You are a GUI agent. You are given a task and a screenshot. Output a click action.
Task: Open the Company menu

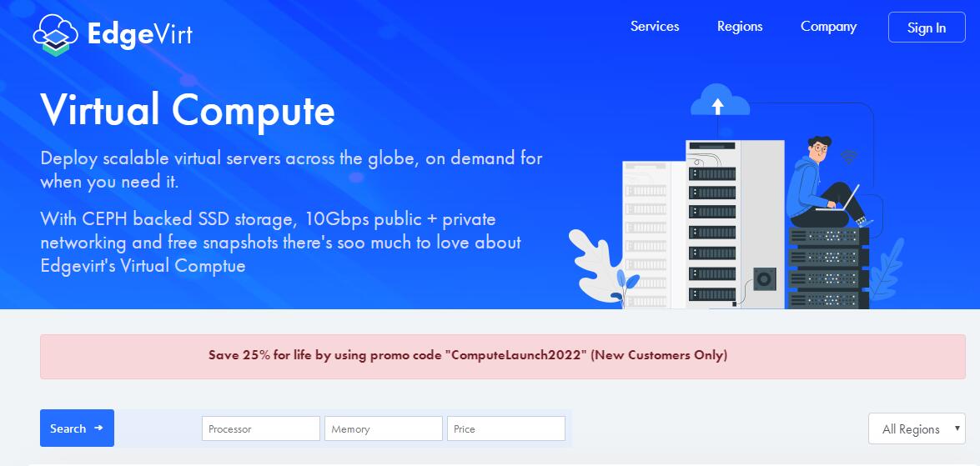(x=828, y=26)
